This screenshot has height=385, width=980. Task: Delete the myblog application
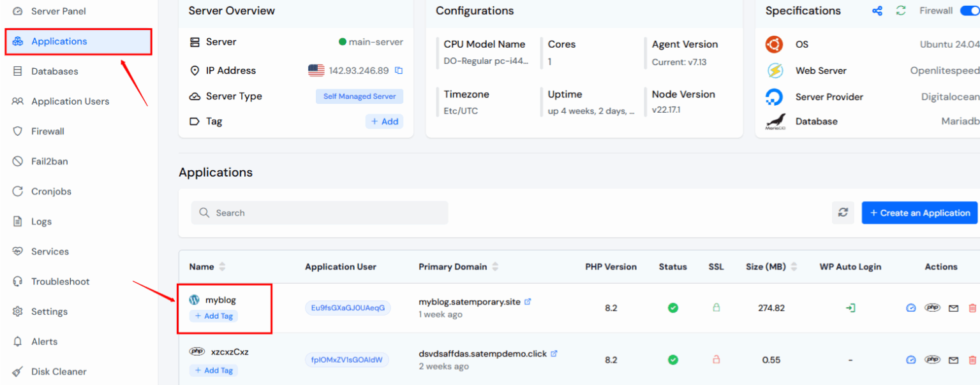coord(972,308)
